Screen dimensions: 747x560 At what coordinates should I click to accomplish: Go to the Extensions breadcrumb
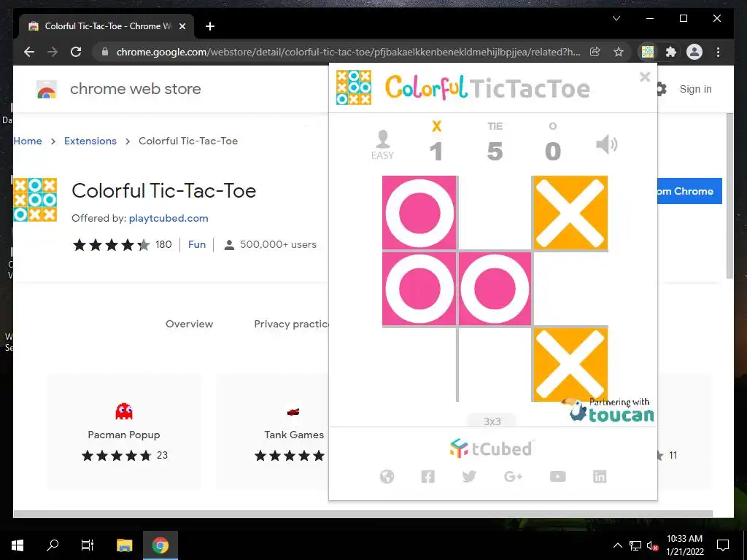tap(90, 141)
